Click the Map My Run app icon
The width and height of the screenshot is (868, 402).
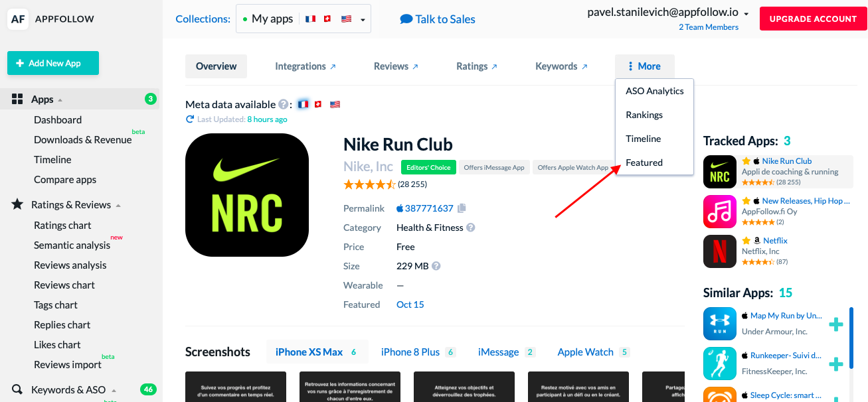point(720,324)
